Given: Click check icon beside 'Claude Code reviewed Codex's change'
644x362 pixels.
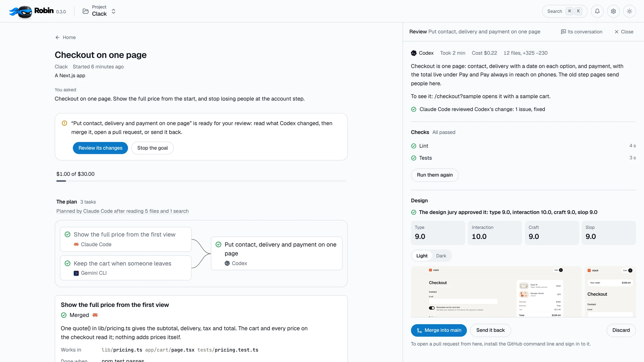Looking at the screenshot, I should click(414, 109).
